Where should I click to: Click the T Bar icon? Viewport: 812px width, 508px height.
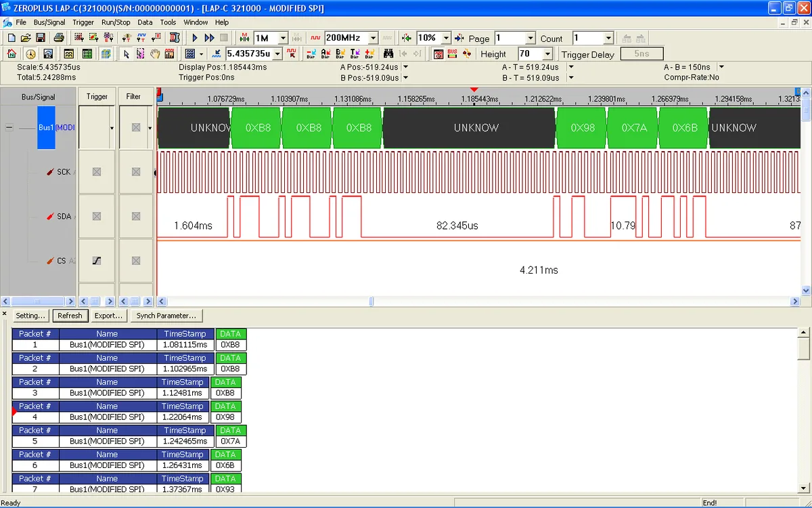(x=355, y=54)
